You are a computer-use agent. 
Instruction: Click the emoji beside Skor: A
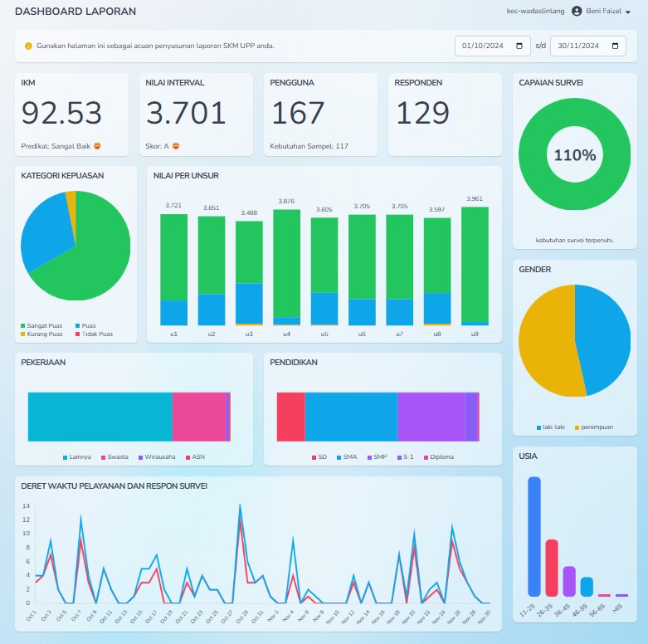tap(176, 146)
